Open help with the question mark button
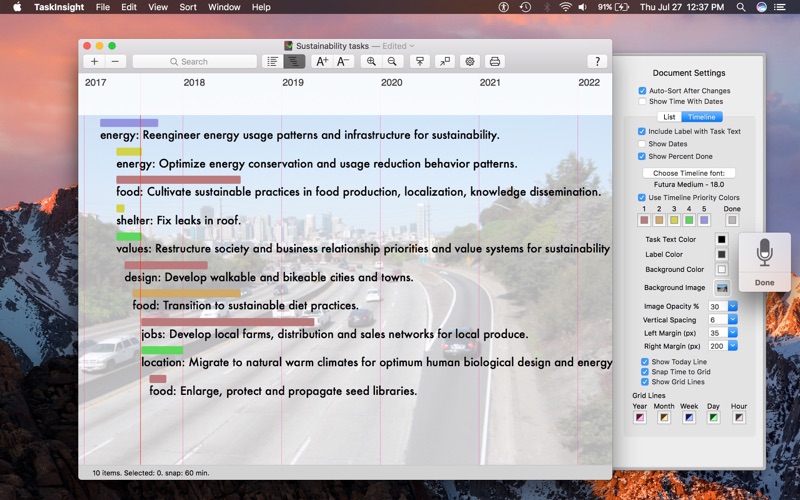Image resolution: width=800 pixels, height=500 pixels. [598, 61]
